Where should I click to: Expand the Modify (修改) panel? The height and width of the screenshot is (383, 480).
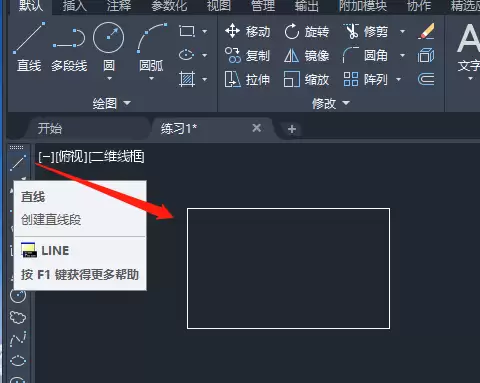click(x=331, y=104)
